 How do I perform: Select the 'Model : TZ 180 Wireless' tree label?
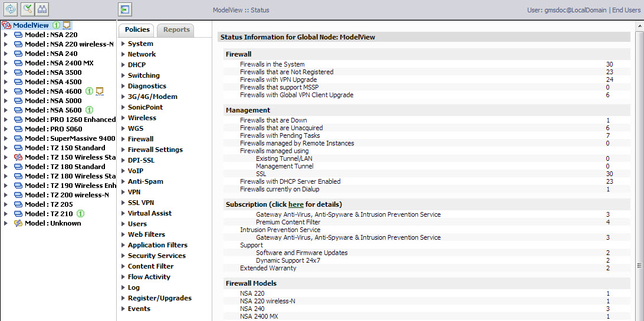(70, 176)
